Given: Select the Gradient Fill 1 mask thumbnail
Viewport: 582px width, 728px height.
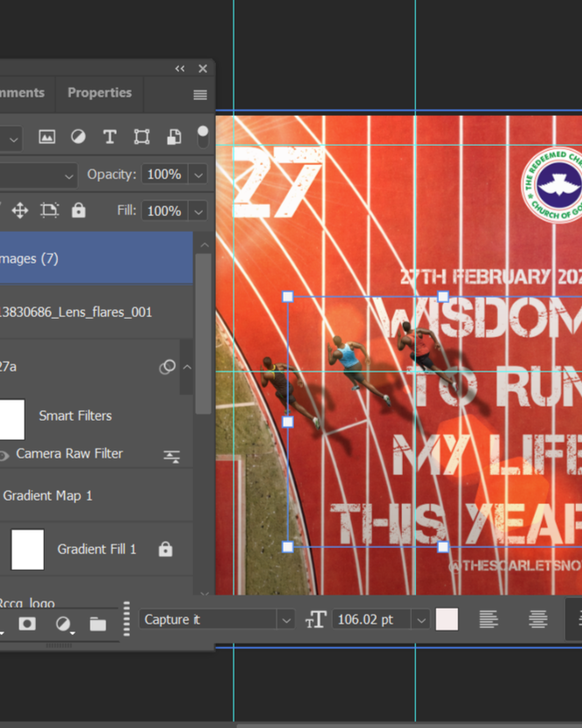Looking at the screenshot, I should pos(27,549).
